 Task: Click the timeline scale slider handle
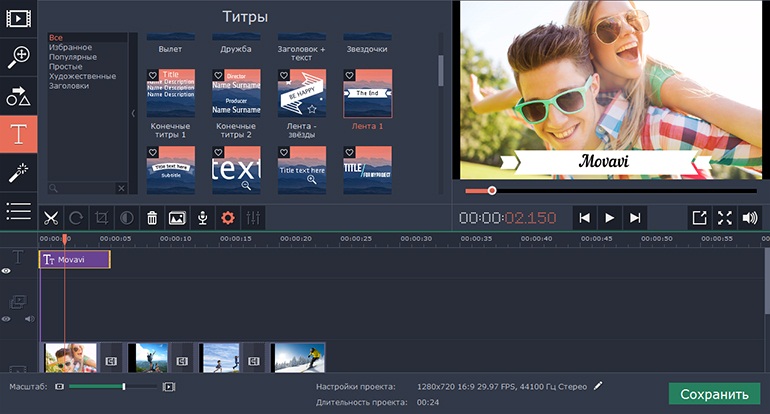coord(124,386)
